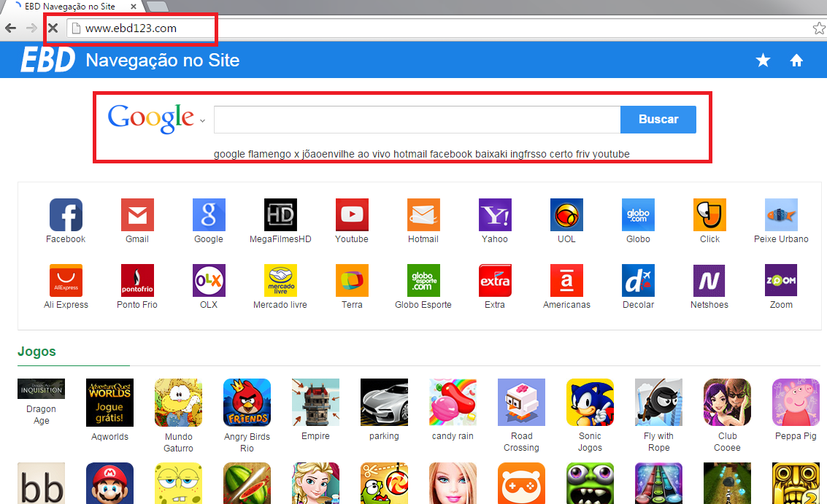The width and height of the screenshot is (827, 504).
Task: Select the Yahoo shortcut icon
Action: tap(495, 214)
